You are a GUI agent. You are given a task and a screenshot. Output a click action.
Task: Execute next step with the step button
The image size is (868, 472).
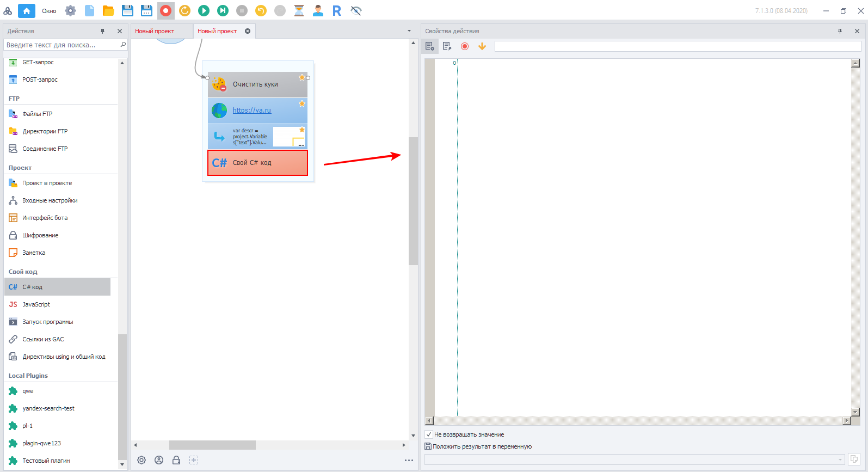tap(223, 10)
